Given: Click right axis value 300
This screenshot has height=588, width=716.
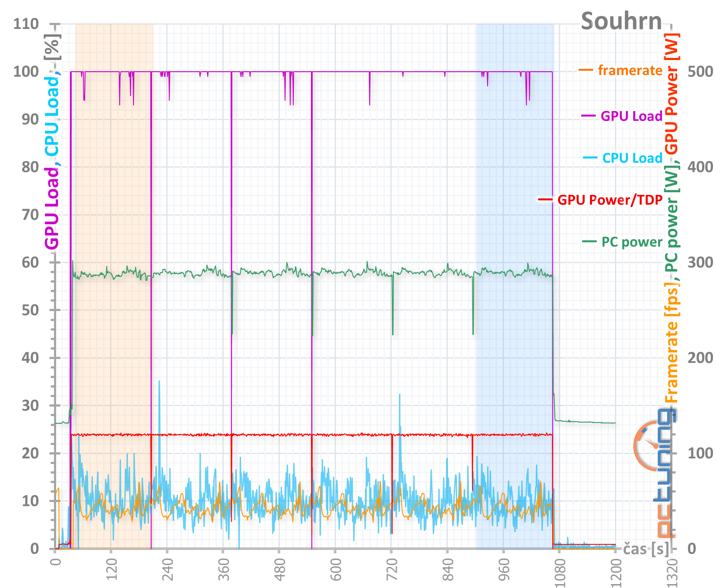Looking at the screenshot, I should (x=700, y=262).
